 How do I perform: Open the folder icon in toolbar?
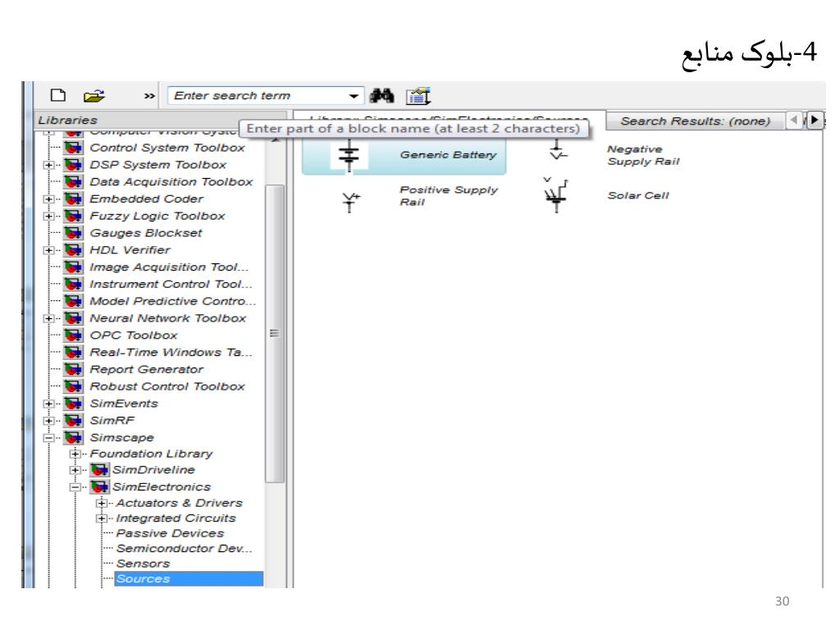94,96
